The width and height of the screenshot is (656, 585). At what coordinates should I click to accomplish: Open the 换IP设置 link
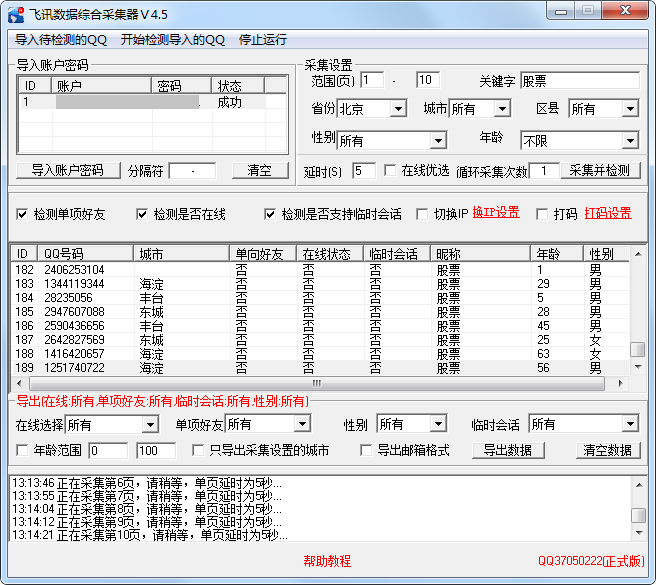(496, 213)
